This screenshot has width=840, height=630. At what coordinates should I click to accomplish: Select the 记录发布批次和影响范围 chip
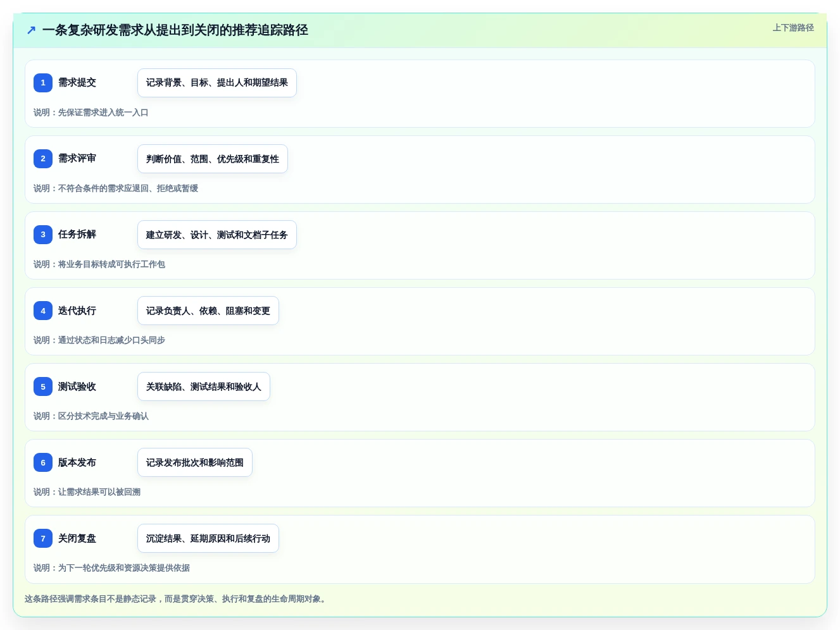tap(195, 462)
